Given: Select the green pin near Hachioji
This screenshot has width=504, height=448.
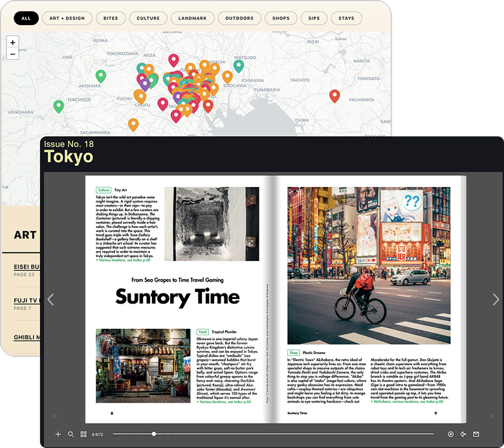Looking at the screenshot, I should 58,106.
